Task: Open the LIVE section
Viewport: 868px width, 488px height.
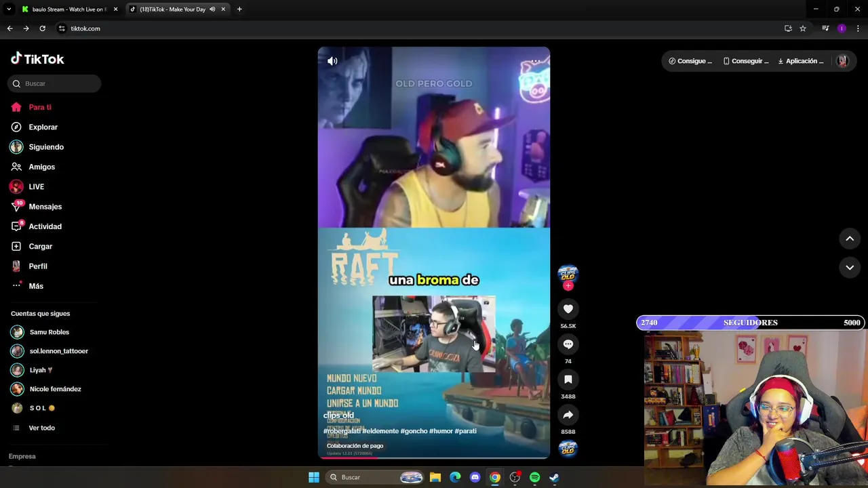Action: click(27, 186)
